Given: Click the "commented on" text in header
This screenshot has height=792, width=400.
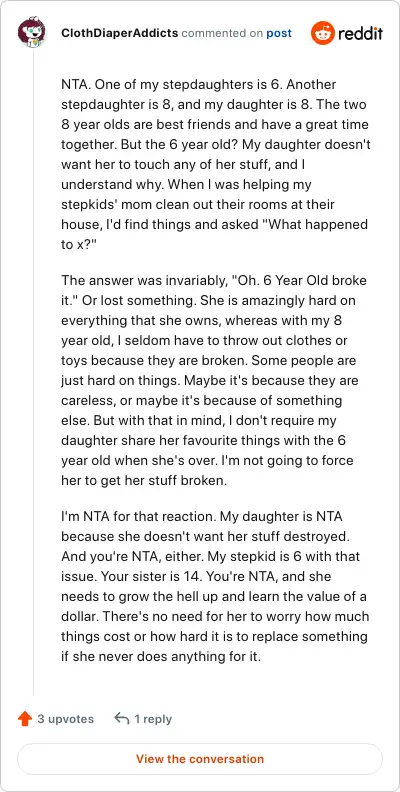Looking at the screenshot, I should [222, 33].
